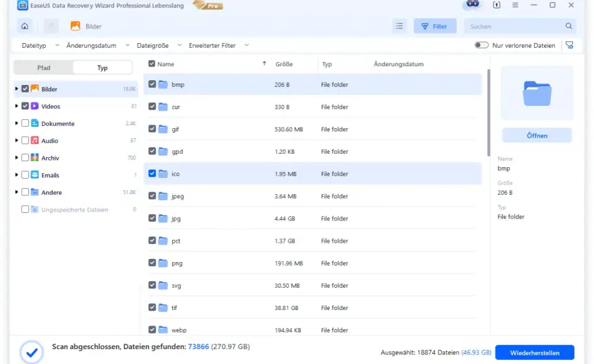Click the search magnifier icon

point(568,26)
